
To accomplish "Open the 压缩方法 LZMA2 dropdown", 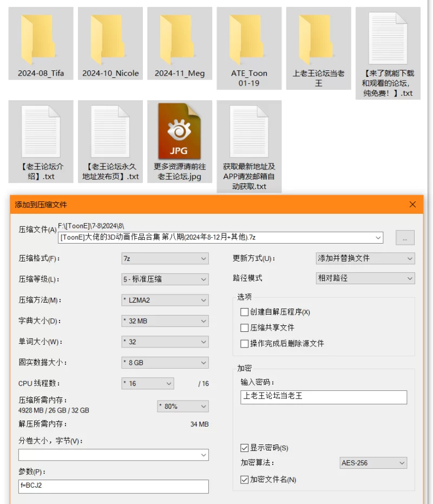I will 165,300.
